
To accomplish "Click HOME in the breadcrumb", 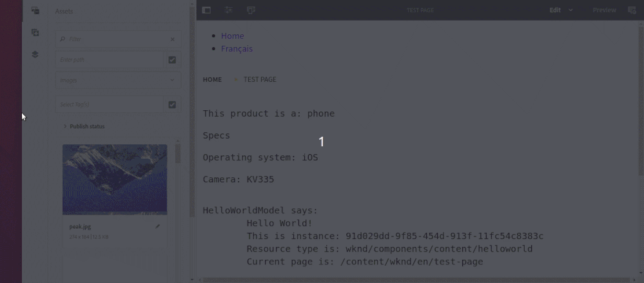I will (212, 80).
